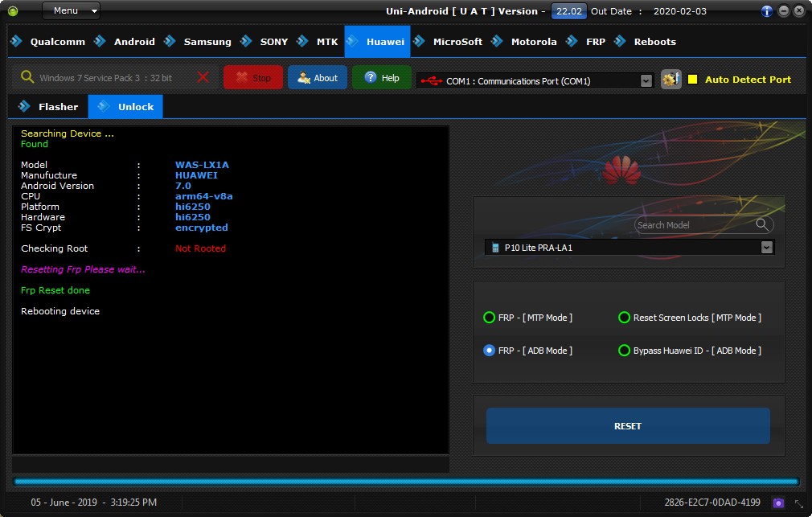The image size is (812, 517).
Task: Click the port settings gear icon
Action: [x=671, y=80]
